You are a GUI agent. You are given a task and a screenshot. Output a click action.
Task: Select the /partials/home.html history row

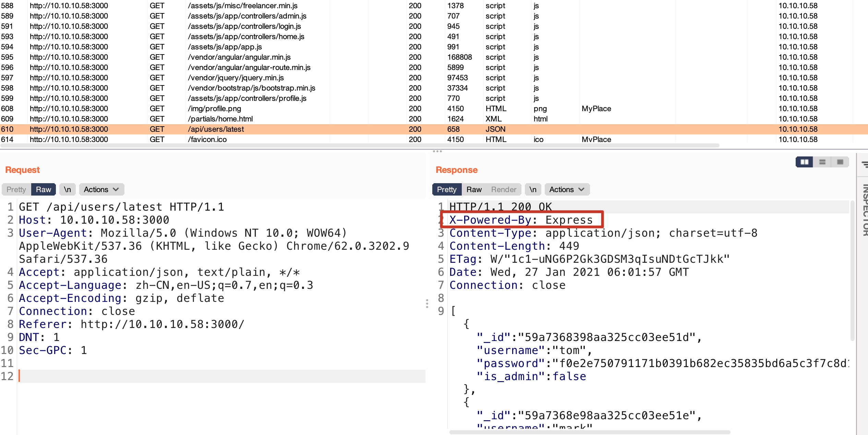click(x=220, y=119)
